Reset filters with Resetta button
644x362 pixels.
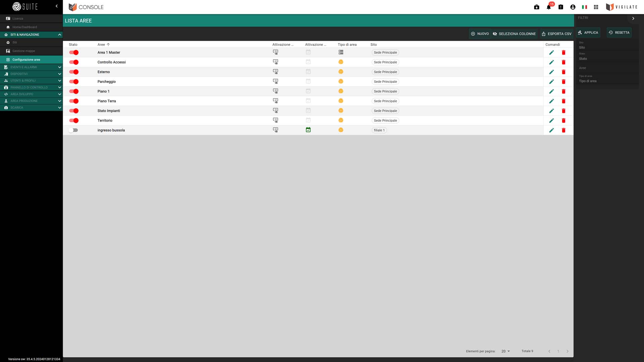pyautogui.click(x=619, y=33)
